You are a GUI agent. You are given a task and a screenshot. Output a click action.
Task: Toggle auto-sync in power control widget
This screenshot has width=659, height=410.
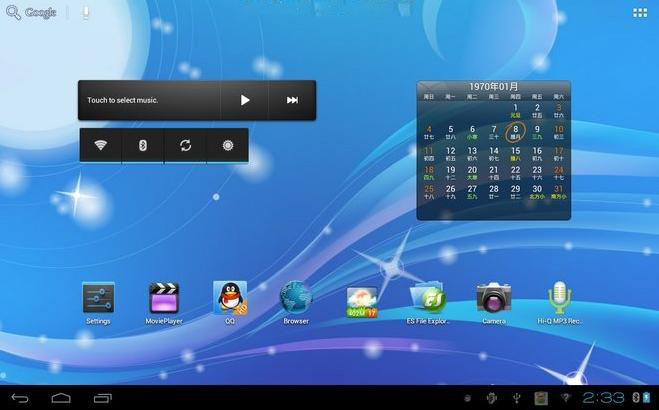(x=185, y=145)
